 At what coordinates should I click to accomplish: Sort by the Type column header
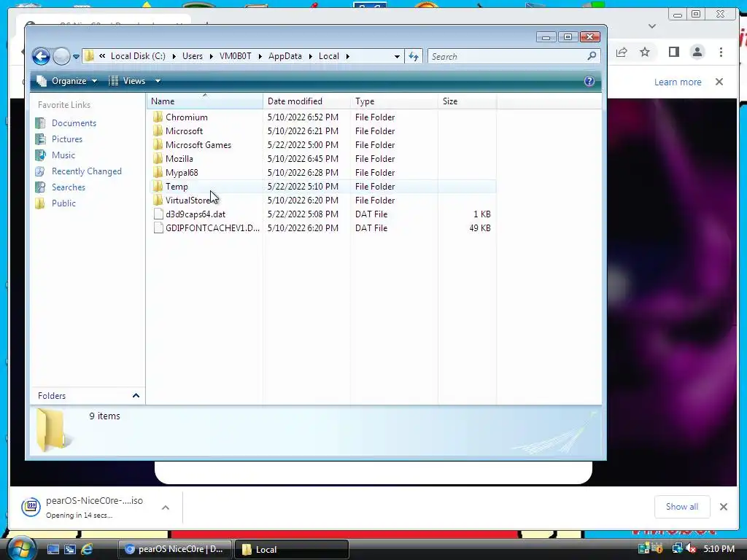pos(394,101)
